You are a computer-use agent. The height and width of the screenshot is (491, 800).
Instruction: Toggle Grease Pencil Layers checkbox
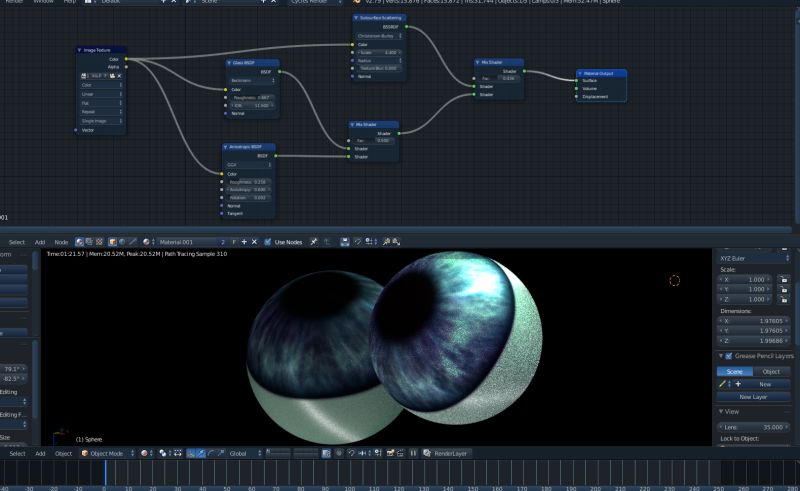point(729,356)
